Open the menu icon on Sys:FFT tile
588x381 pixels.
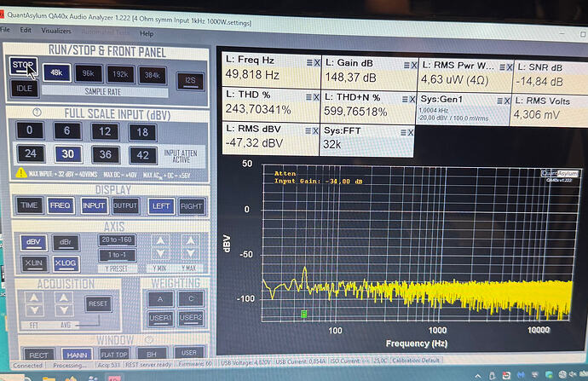(403, 132)
